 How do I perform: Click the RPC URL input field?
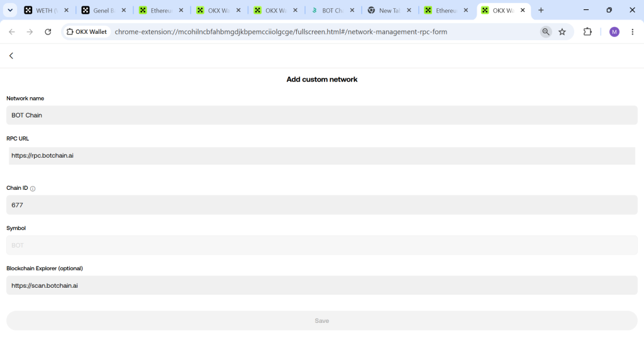(x=321, y=156)
